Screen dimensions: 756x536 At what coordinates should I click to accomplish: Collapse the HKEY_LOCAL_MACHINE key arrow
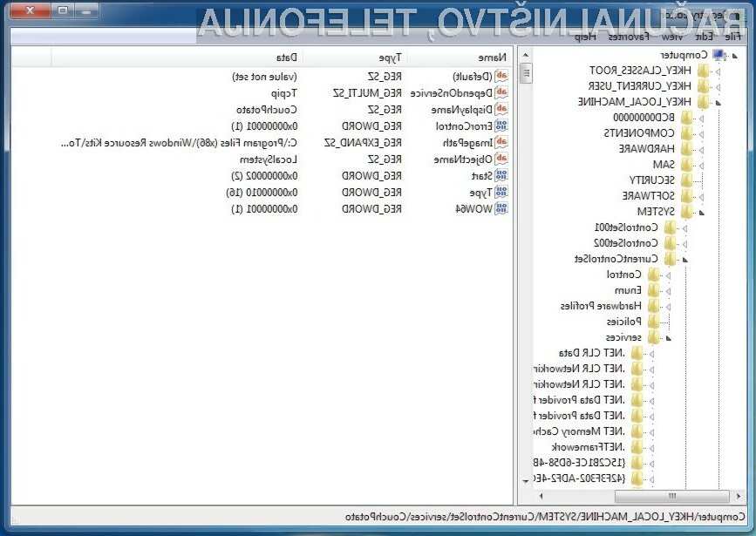tap(719, 103)
